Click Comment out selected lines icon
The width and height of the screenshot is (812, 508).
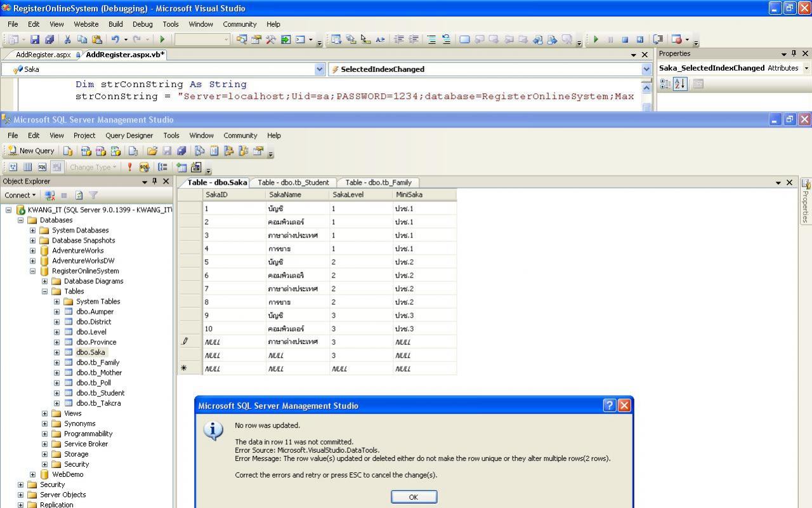click(431, 39)
